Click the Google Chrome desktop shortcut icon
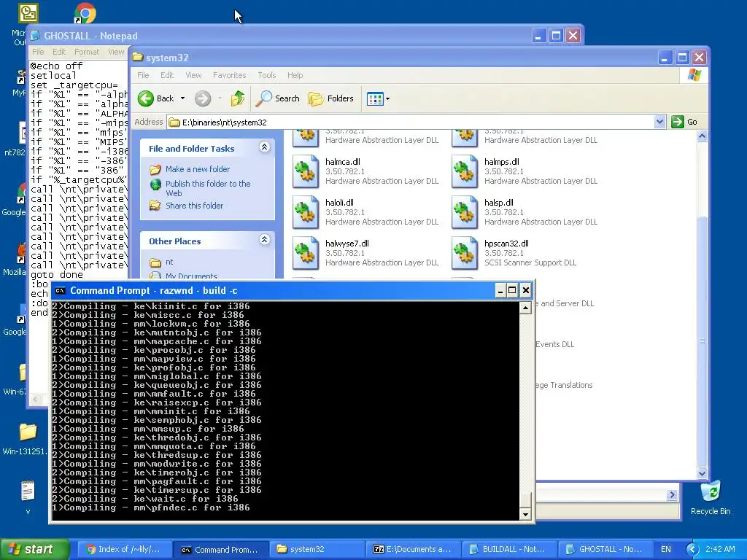Viewport: 747px width, 560px height. [x=85, y=13]
